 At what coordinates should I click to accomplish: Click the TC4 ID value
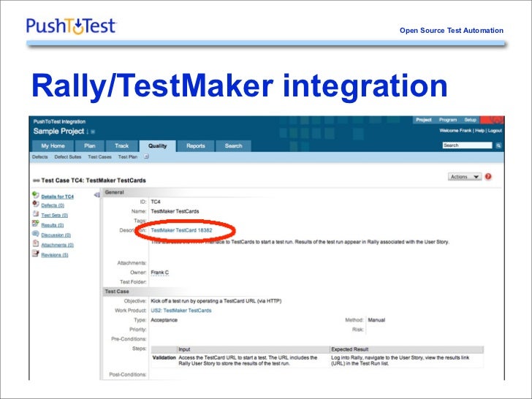(x=156, y=202)
